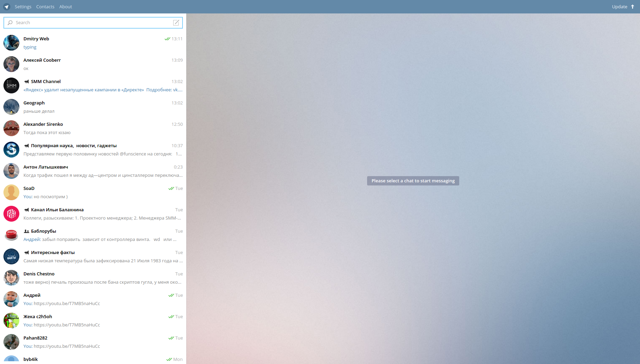The width and height of the screenshot is (640, 364).
Task: Open chat with Алексей Cooberr
Action: point(93,64)
